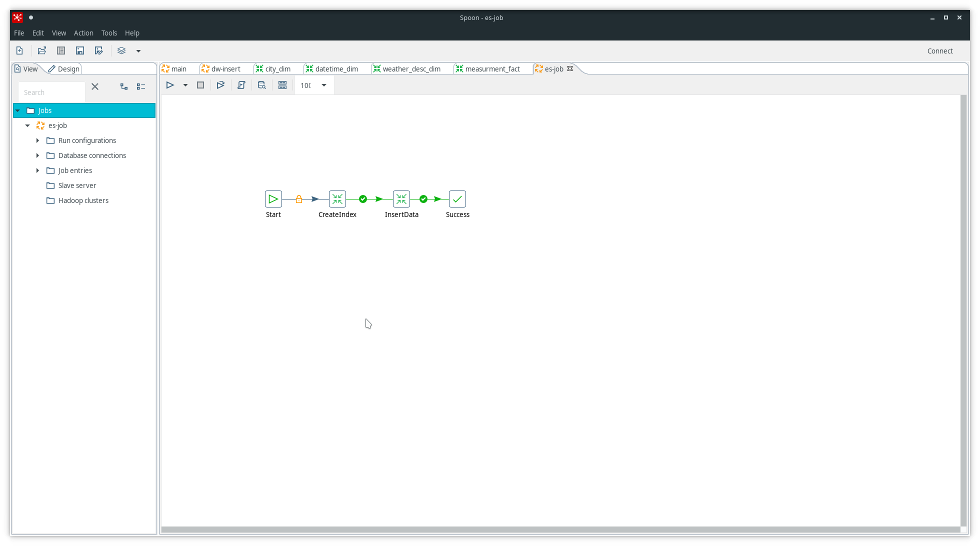Viewport: 980px width, 546px height.
Task: Save the current job
Action: pos(80,50)
